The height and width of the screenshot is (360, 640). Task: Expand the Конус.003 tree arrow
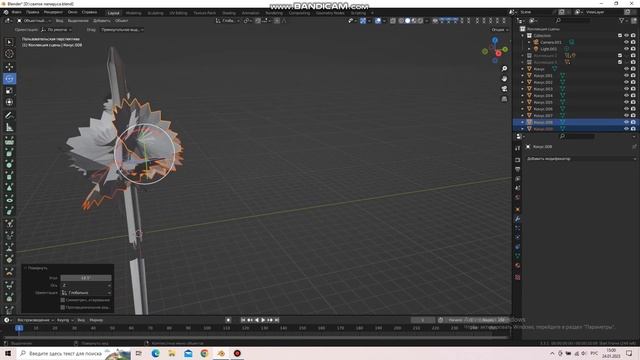[x=522, y=89]
